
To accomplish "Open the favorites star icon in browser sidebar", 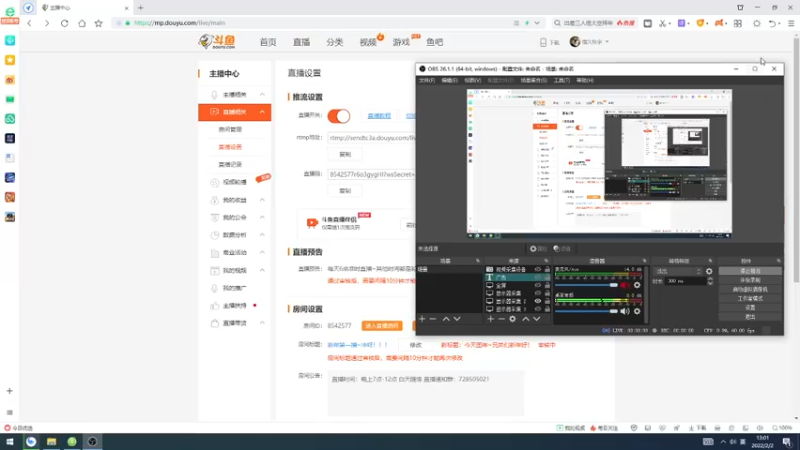I will coord(10,60).
